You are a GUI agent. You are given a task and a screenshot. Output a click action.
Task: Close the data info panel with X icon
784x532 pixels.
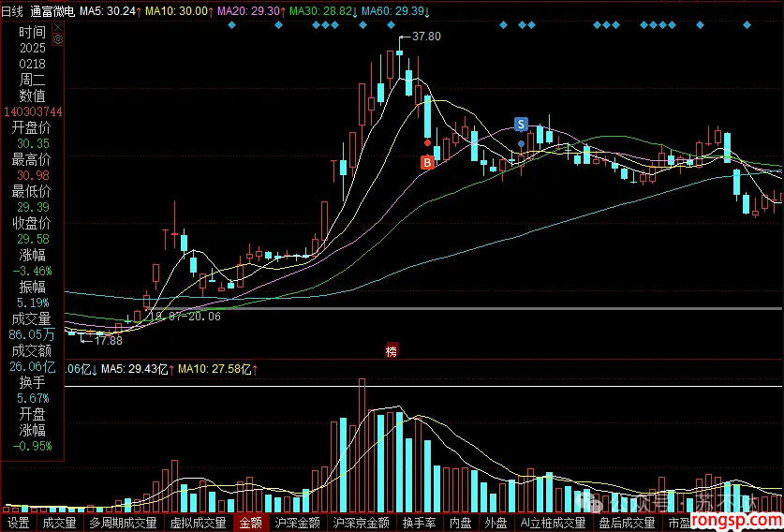(x=58, y=26)
